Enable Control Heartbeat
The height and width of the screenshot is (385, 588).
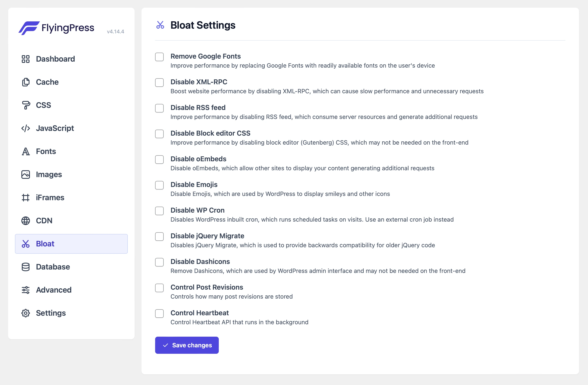coord(159,314)
